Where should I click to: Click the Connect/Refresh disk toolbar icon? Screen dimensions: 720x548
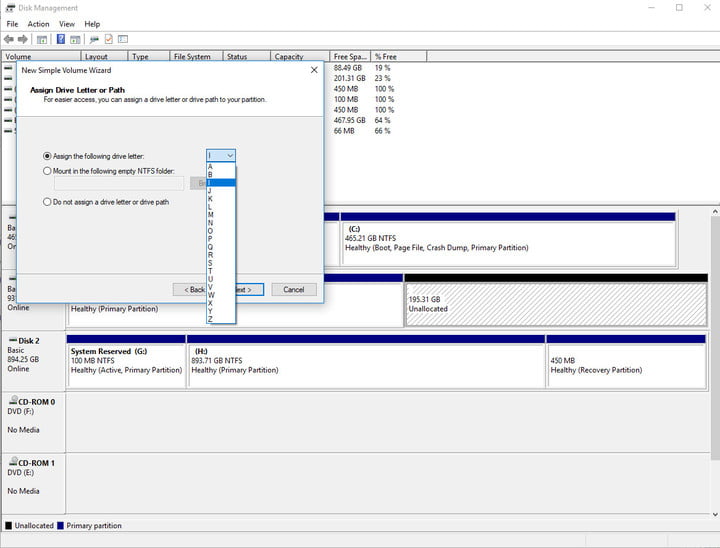pos(94,40)
